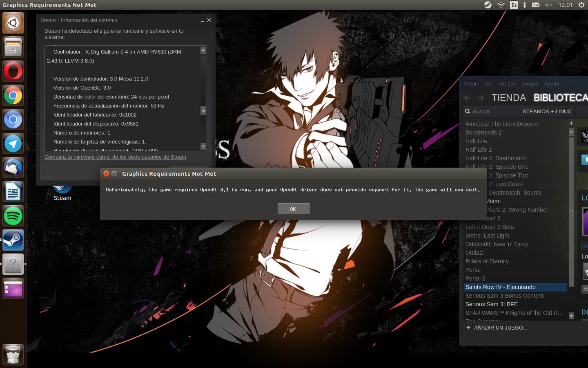Open Thunderbird mail from the dock
Viewport: 588px width, 368px height.
13,168
